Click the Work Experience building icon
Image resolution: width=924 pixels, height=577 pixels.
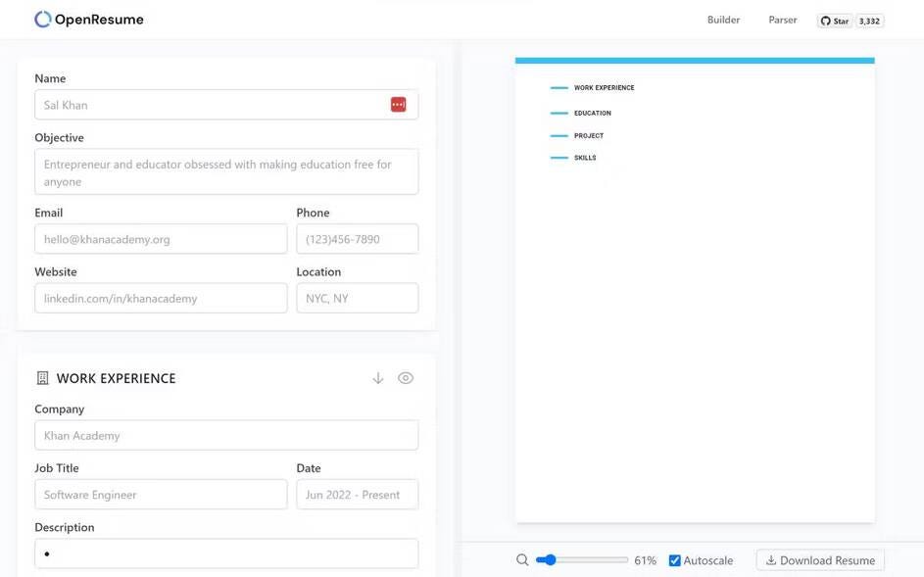click(42, 378)
